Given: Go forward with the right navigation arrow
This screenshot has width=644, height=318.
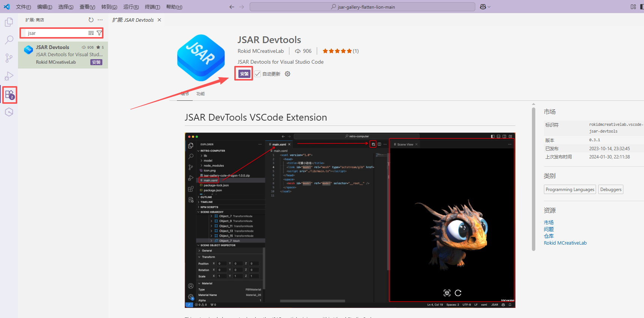Looking at the screenshot, I should point(241,7).
